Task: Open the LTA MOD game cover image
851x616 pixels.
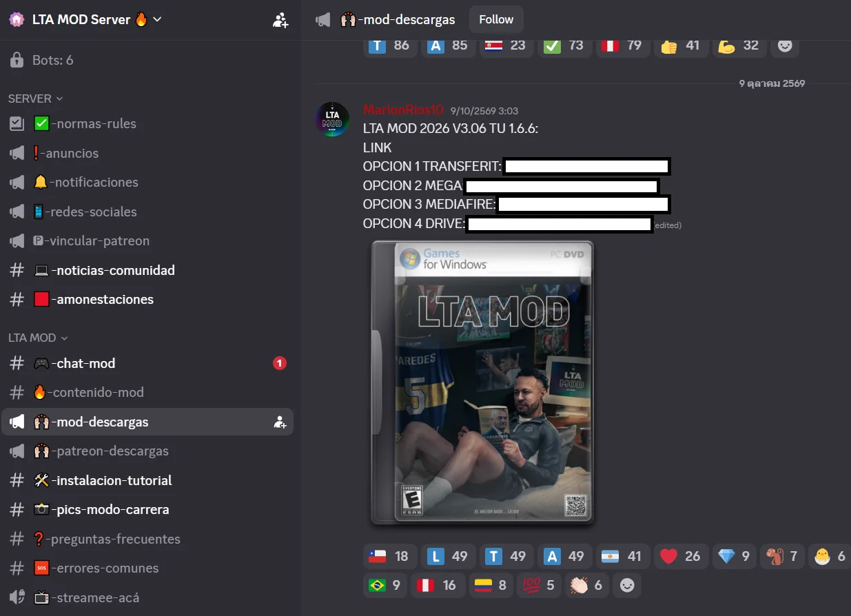Action: tap(482, 383)
